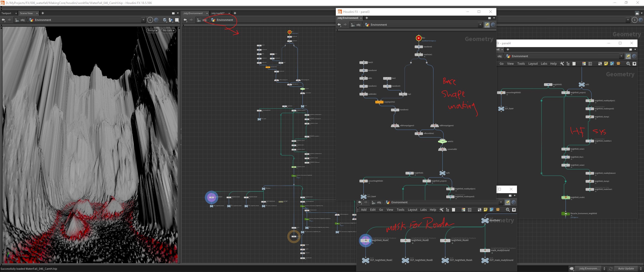Expand the panel4 Environment path dropdown
Viewport: 644px width, 272px height.
[621, 56]
